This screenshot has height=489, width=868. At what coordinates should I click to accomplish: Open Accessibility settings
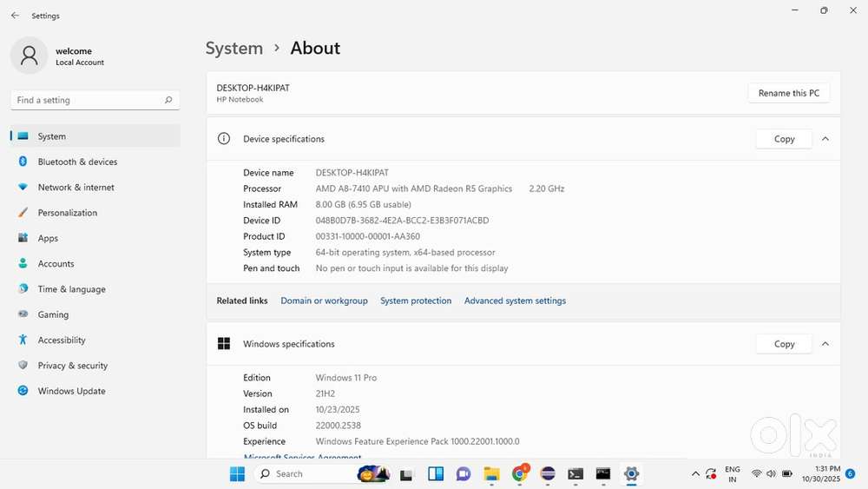click(x=95, y=340)
